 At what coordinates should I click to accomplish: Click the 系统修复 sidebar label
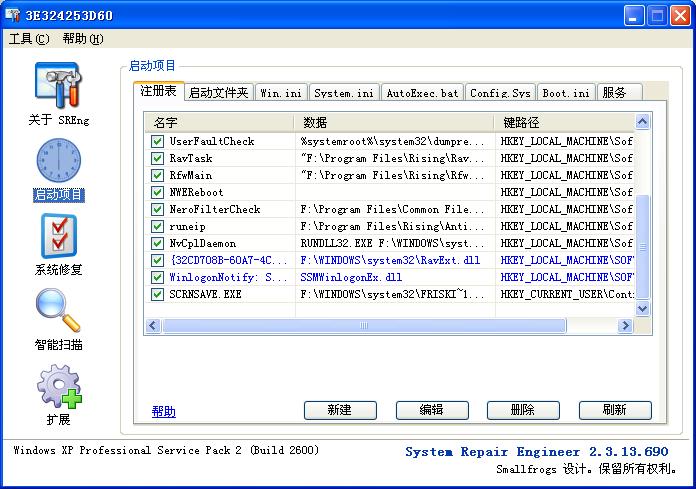click(59, 270)
